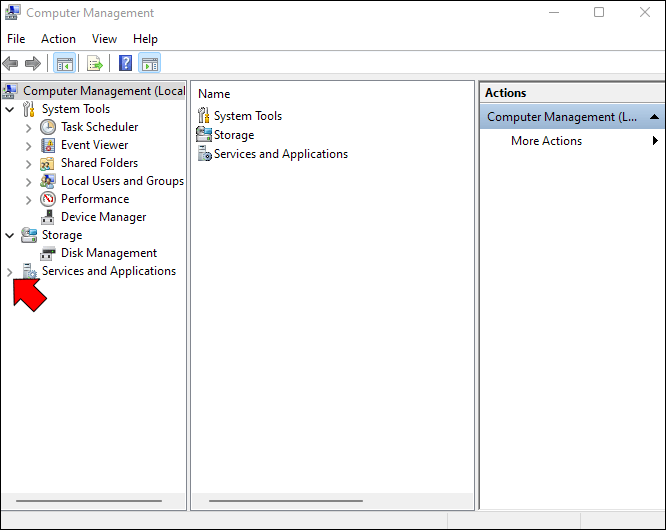Open the View menu
This screenshot has height=530, width=666.
pyautogui.click(x=104, y=39)
